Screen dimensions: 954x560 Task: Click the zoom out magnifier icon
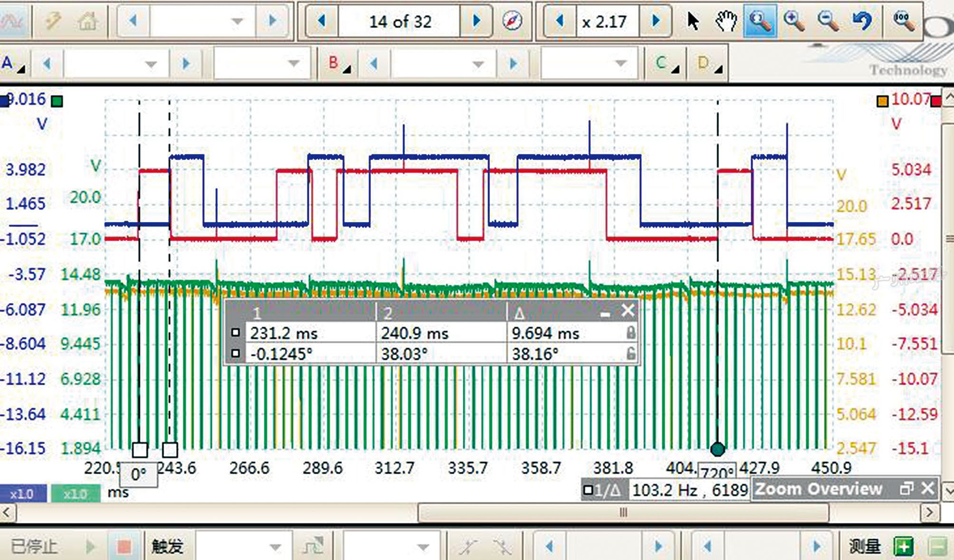coord(828,21)
